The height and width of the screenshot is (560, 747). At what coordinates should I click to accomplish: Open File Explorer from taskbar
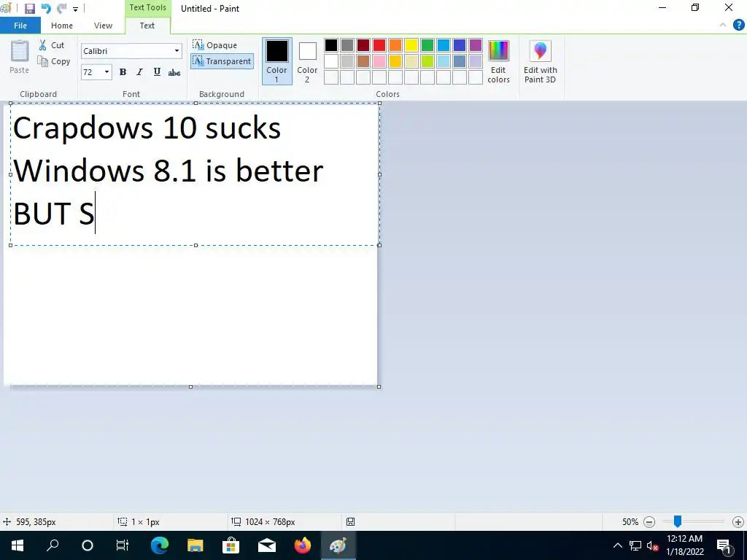tap(195, 545)
